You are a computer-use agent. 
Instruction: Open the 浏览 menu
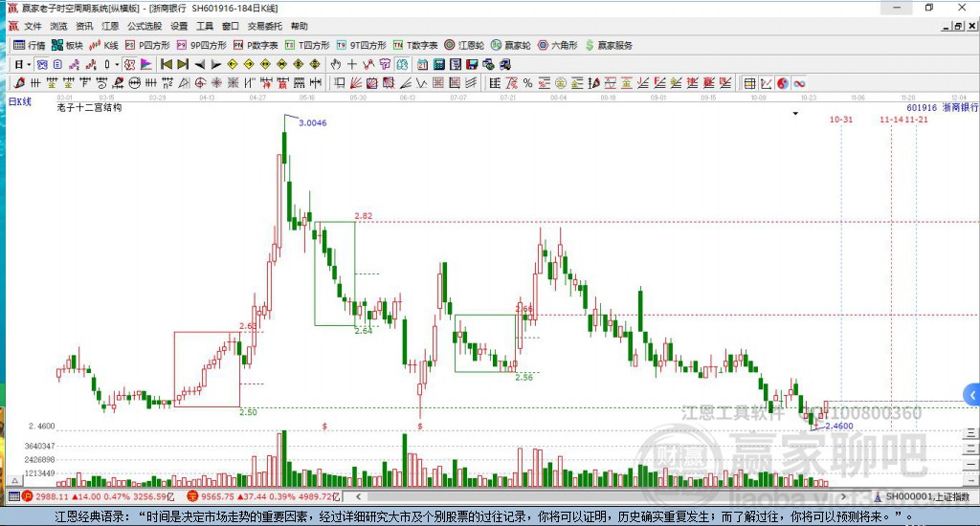(58, 26)
